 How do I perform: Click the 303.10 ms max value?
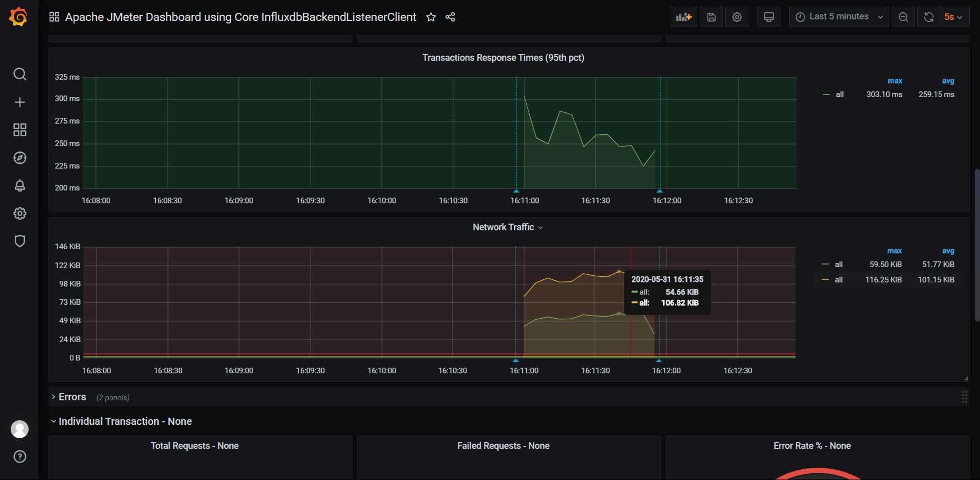tap(884, 94)
